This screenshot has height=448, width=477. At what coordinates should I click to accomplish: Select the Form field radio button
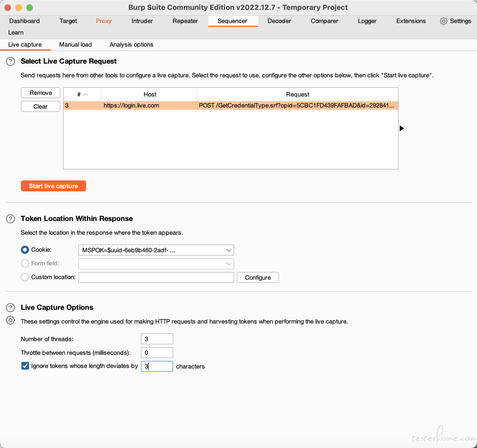tap(25, 263)
